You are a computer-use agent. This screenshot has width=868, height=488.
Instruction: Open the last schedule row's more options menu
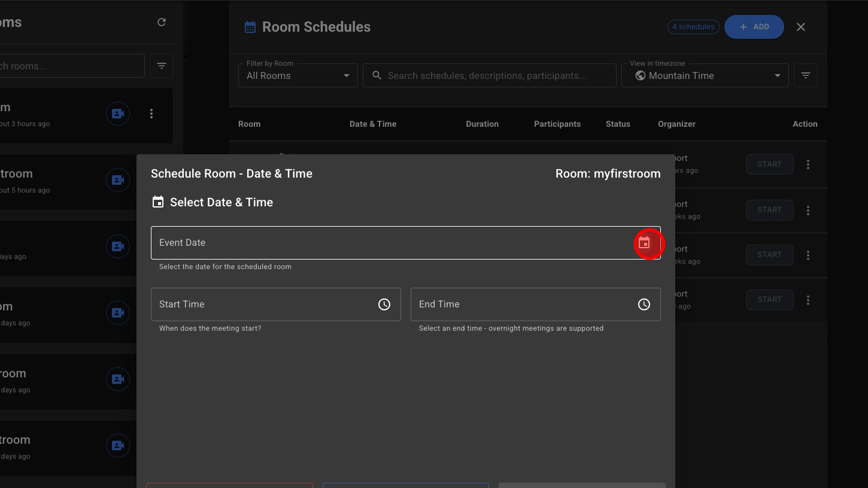point(808,300)
